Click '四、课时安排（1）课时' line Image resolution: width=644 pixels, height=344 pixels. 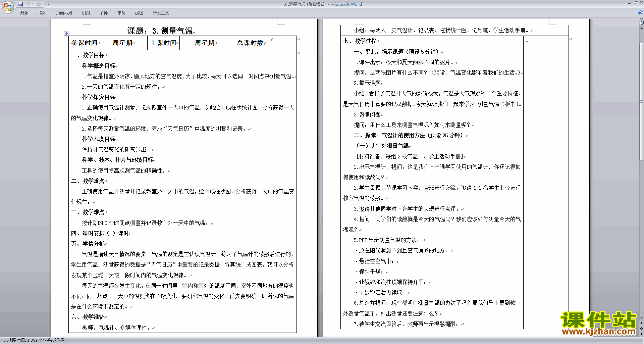[x=100, y=233]
